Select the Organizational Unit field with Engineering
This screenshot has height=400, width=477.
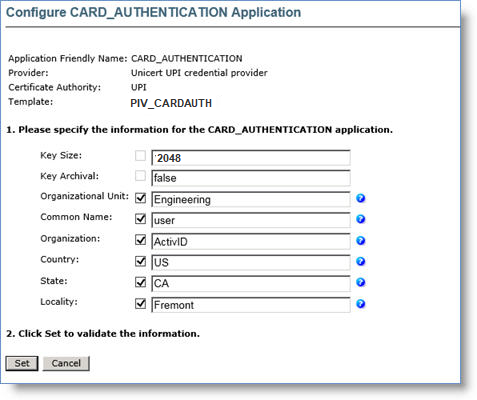251,199
